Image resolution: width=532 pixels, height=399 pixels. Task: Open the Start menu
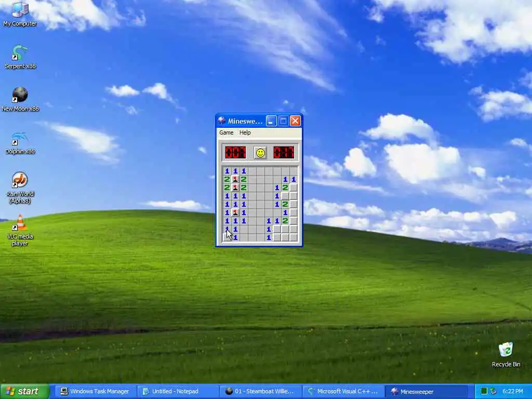coord(24,391)
